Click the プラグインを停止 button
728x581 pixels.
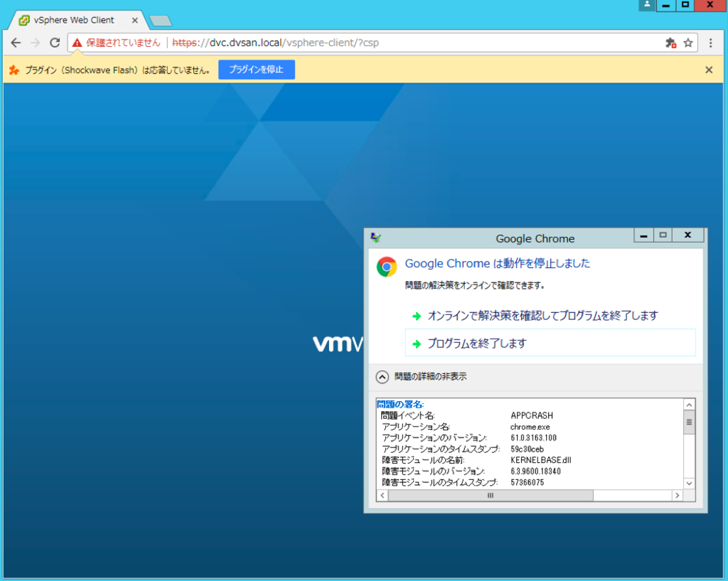256,70
